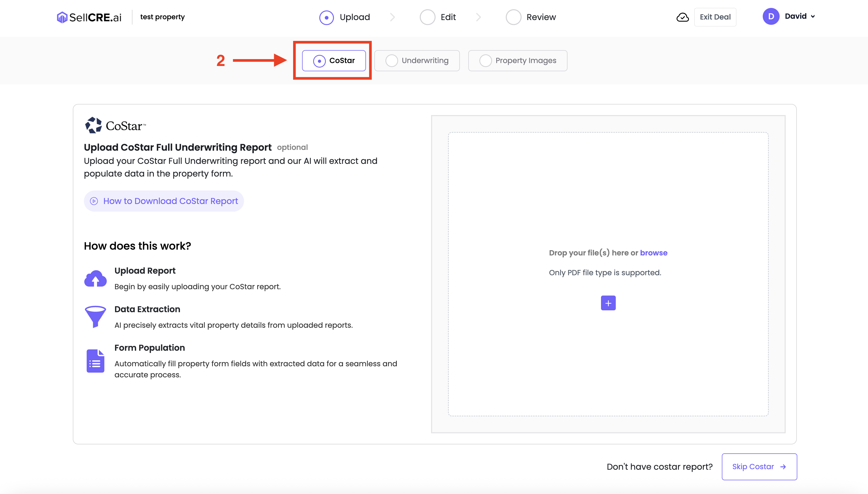This screenshot has height=494, width=868.
Task: Expand the David account dropdown
Action: click(813, 16)
